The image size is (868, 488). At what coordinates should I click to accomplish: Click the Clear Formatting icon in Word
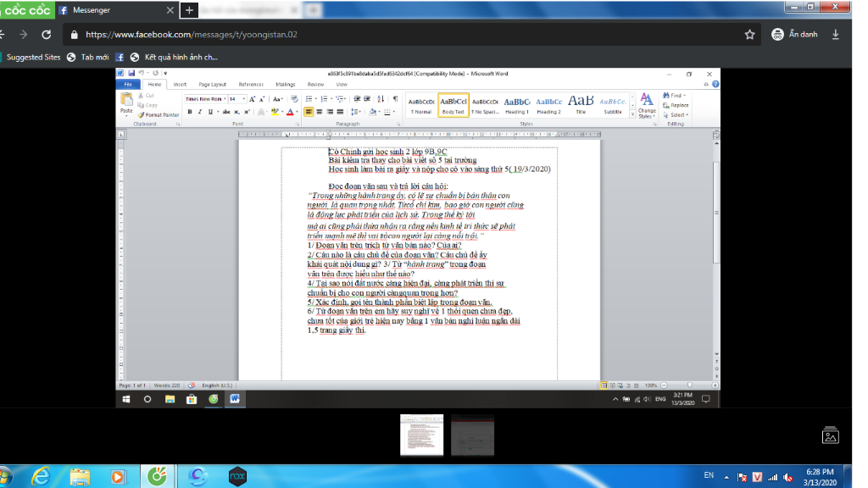294,99
